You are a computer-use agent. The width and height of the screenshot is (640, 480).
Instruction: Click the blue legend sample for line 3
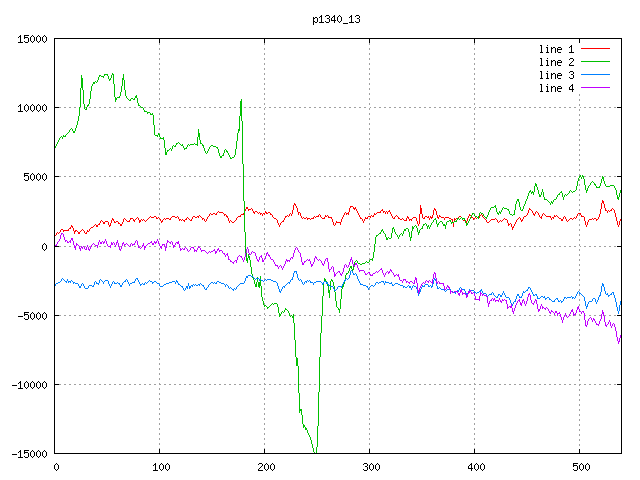tap(595, 75)
